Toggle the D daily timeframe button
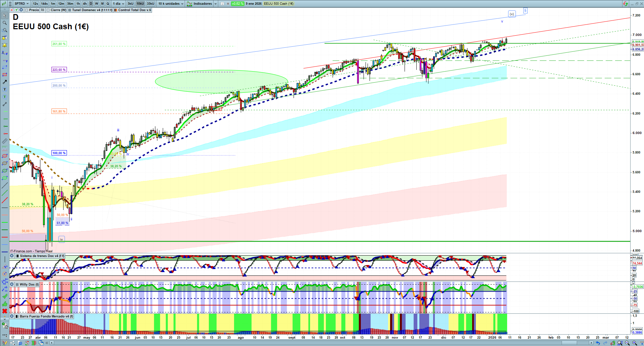The image size is (644, 346). coord(91,4)
